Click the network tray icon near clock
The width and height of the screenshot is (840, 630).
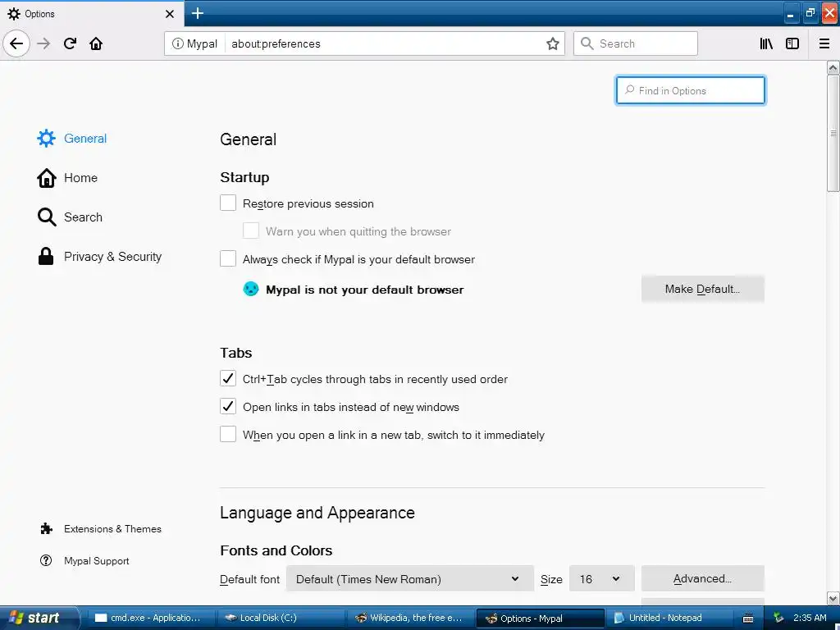click(778, 618)
